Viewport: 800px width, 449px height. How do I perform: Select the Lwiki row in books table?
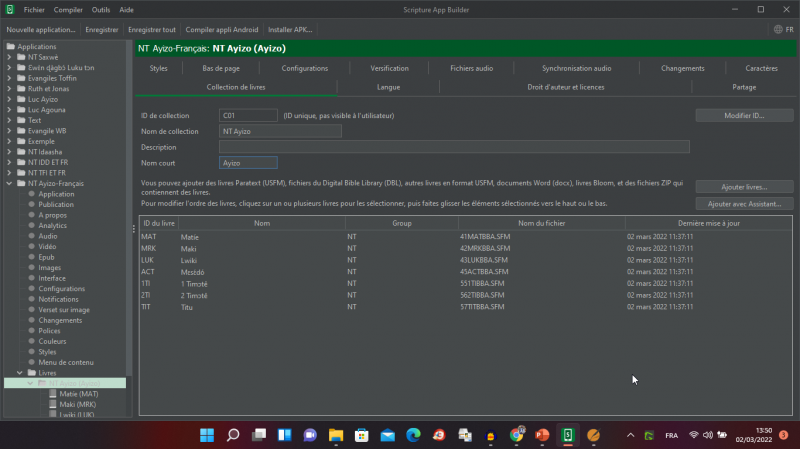[189, 259]
